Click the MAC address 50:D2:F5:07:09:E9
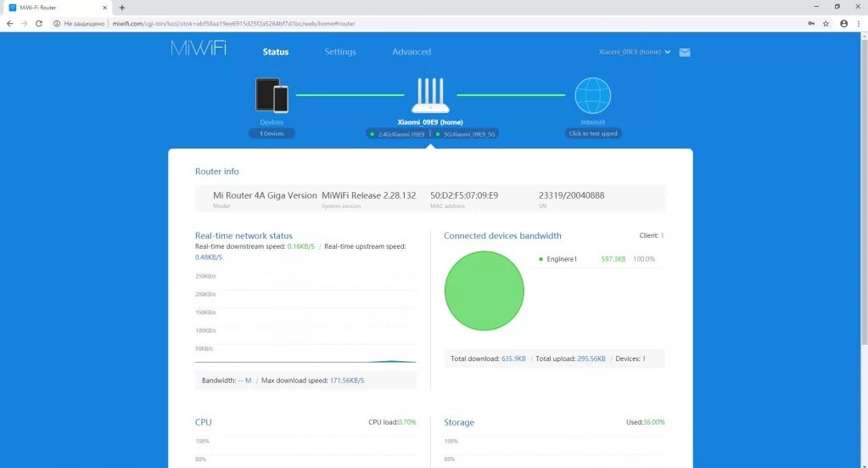Viewport: 868px width, 468px height. pos(464,195)
